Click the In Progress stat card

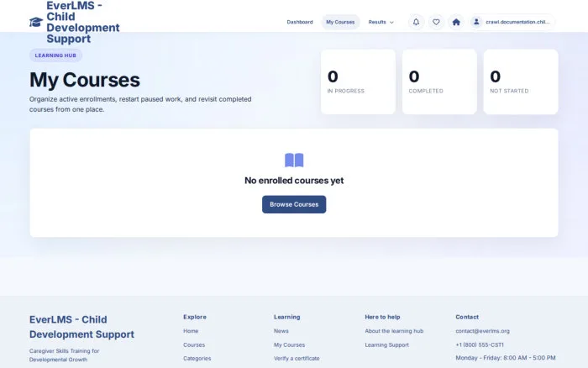pyautogui.click(x=358, y=81)
